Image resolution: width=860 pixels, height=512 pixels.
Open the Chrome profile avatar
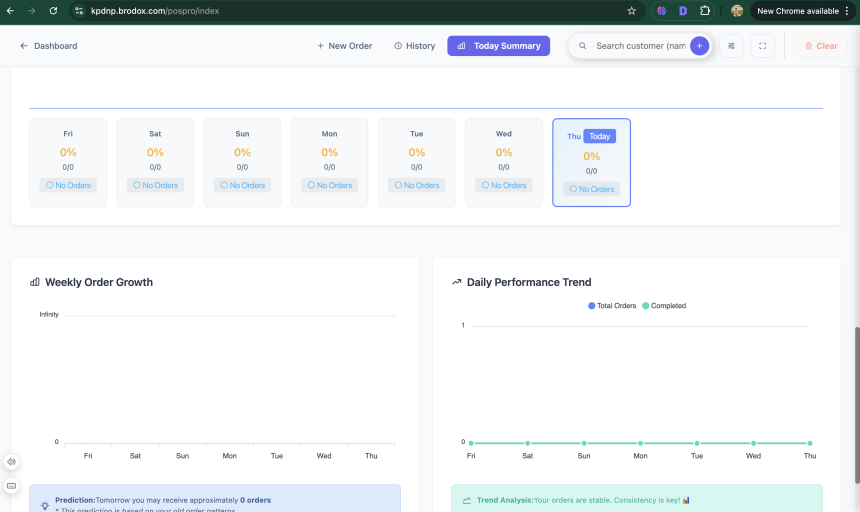737,11
